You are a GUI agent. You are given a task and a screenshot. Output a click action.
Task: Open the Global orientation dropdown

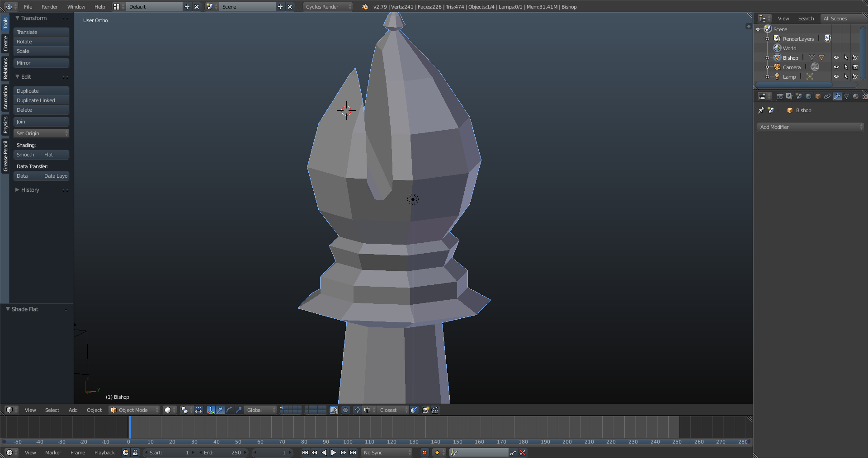[x=260, y=410]
